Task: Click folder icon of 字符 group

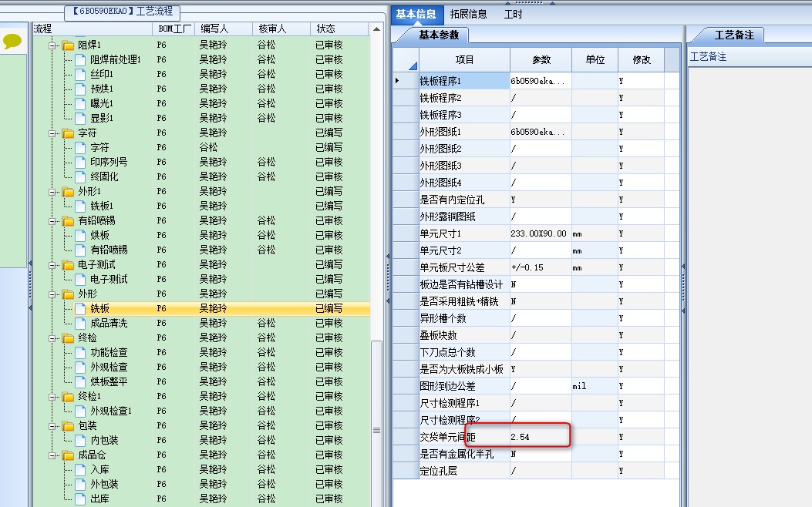Action: click(x=69, y=133)
